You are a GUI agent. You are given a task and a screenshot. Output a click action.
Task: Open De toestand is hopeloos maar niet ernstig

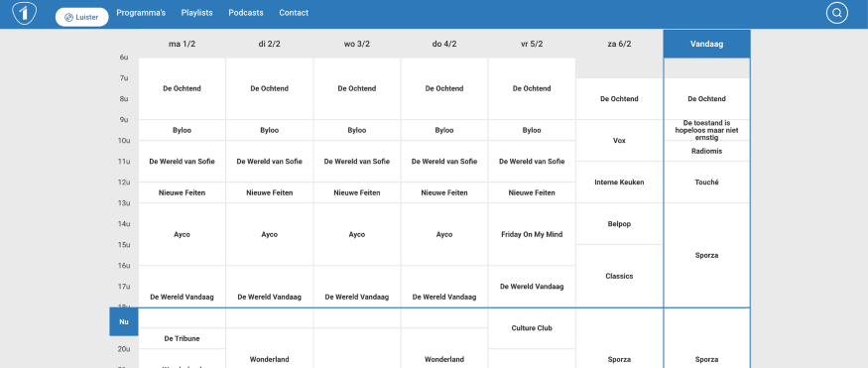point(707,130)
